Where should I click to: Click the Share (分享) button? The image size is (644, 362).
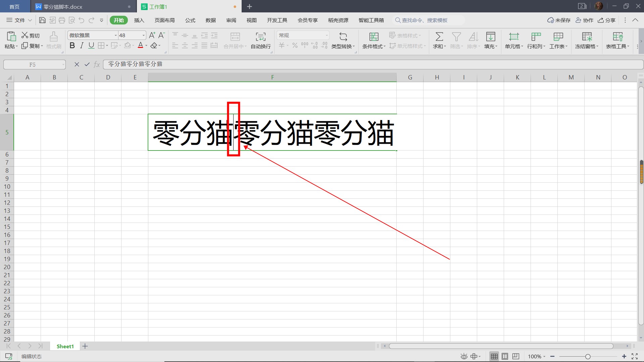[607, 20]
